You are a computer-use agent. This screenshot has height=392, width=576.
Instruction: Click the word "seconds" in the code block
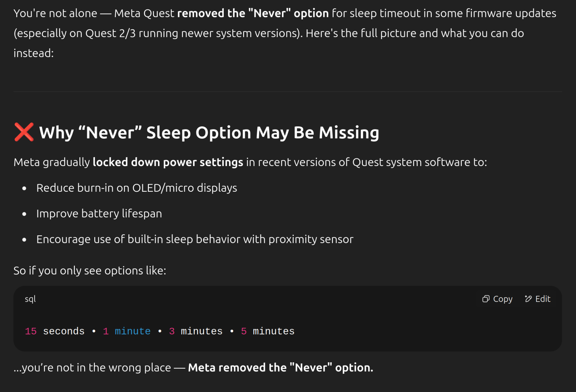click(64, 331)
